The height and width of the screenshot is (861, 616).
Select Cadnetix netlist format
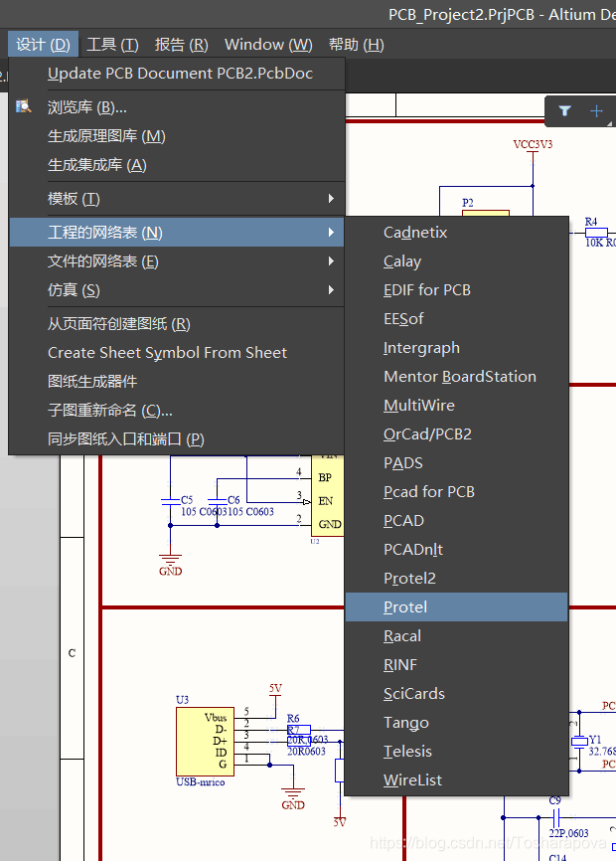click(x=456, y=233)
